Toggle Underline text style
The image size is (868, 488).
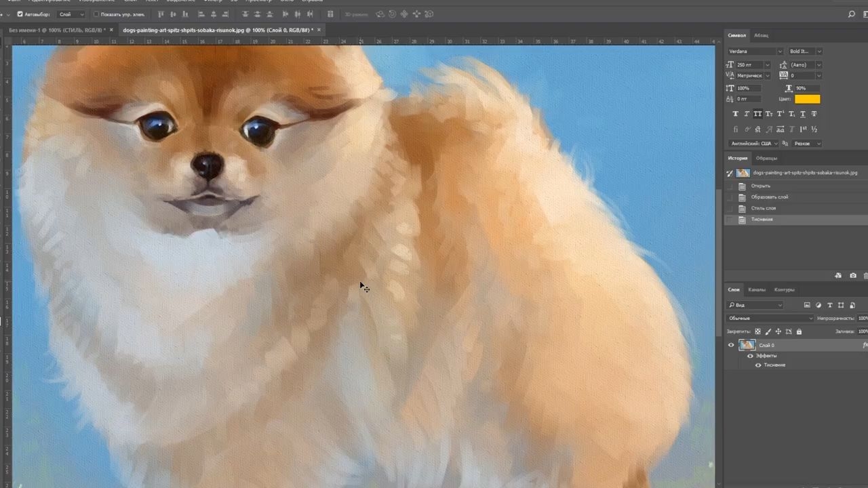[x=803, y=114]
